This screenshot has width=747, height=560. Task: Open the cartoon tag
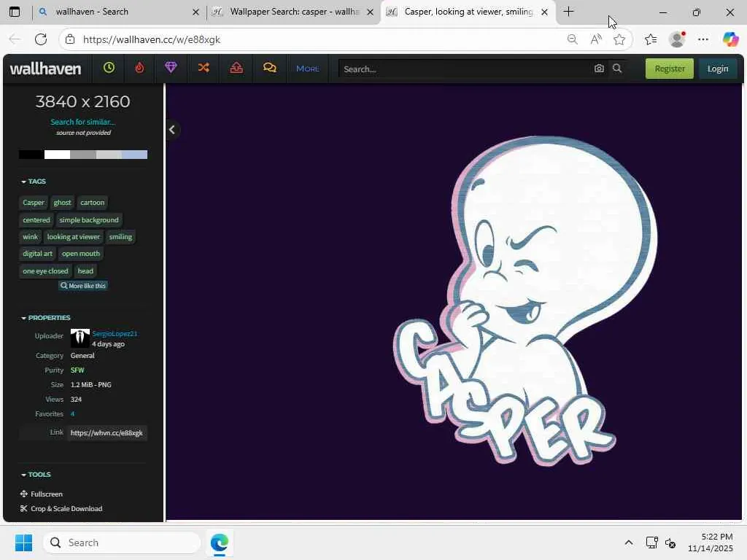pyautogui.click(x=93, y=203)
